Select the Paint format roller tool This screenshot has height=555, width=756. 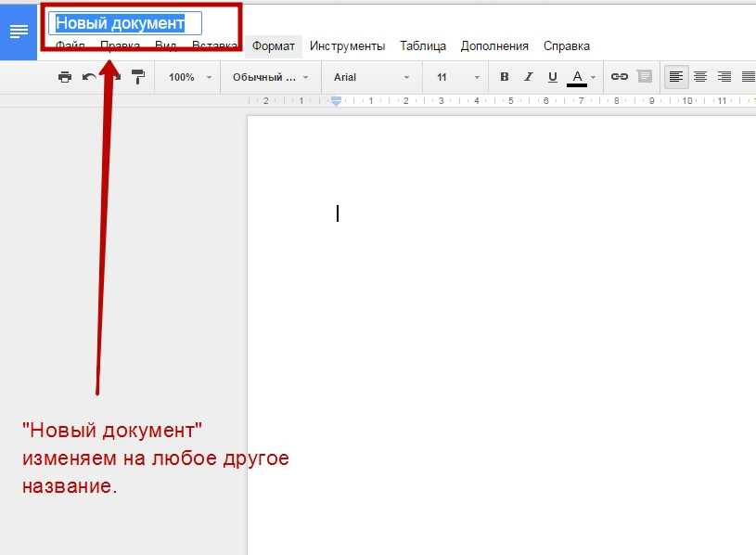[138, 77]
